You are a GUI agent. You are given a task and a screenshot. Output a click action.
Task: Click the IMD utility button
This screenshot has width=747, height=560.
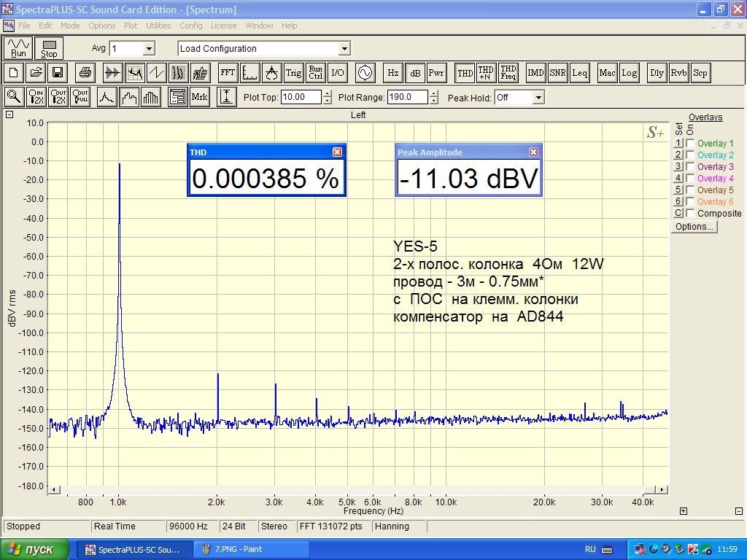point(535,73)
